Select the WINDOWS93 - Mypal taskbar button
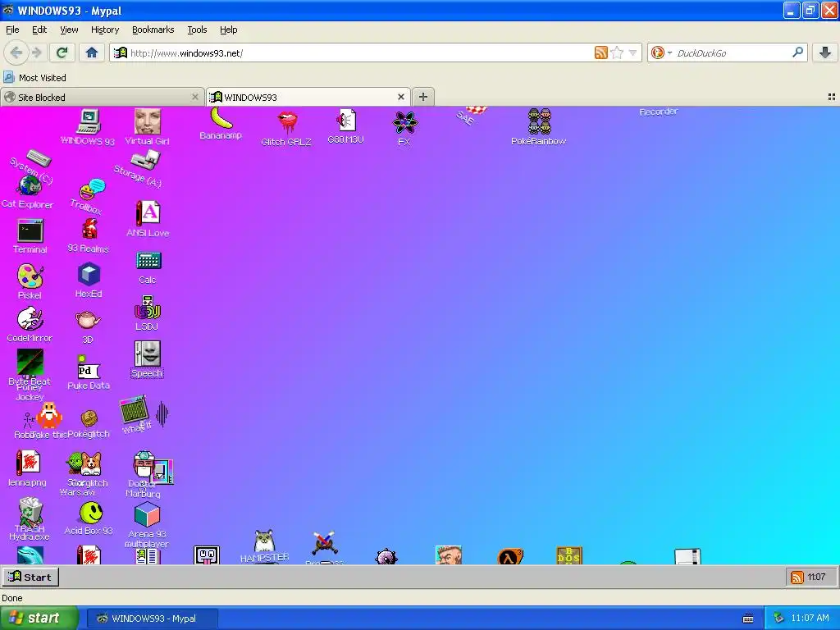 click(152, 619)
